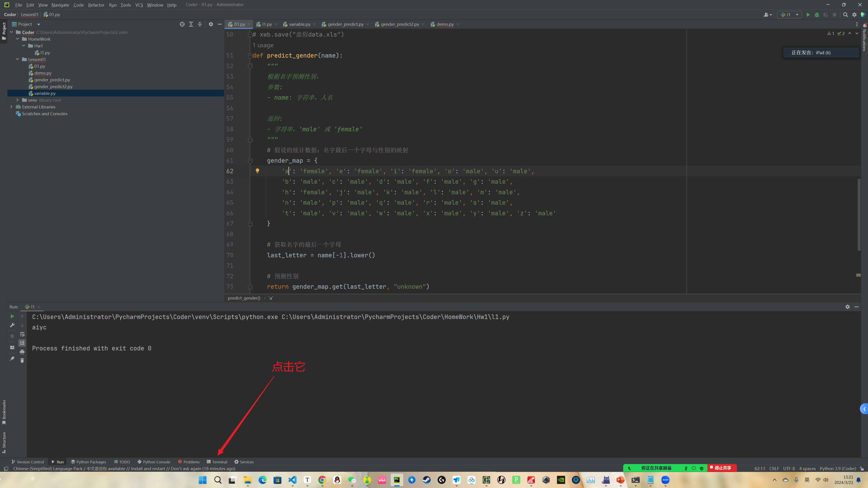Collapse the Lesson01 folder
This screenshot has width=868, height=488.
click(18, 59)
